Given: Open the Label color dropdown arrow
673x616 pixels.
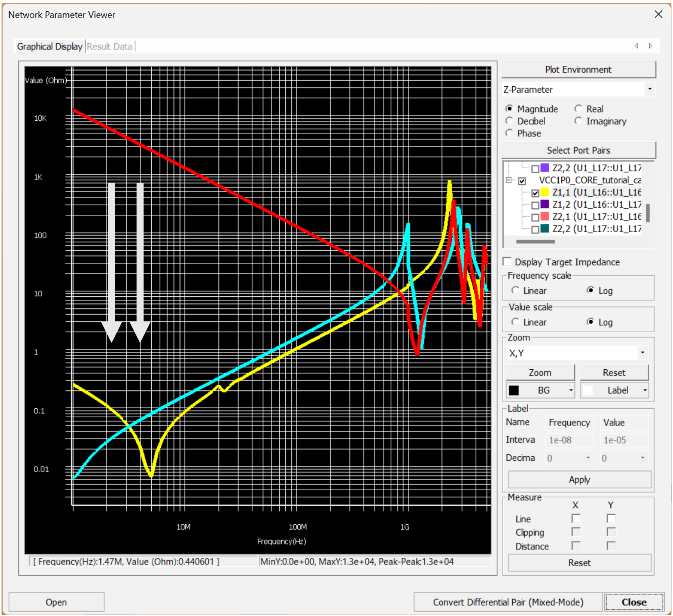Looking at the screenshot, I should point(645,390).
